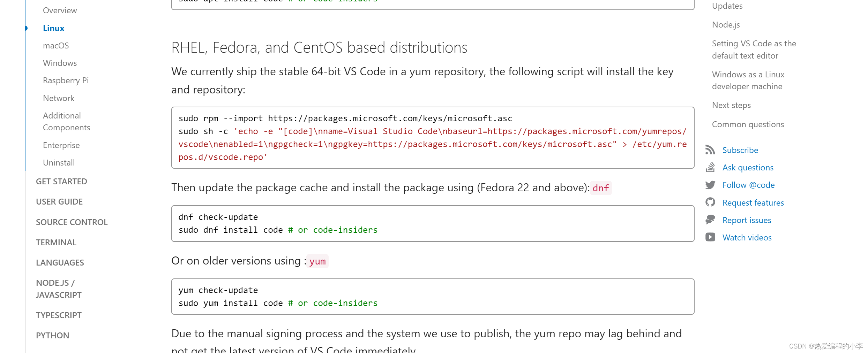Image resolution: width=868 pixels, height=353 pixels.
Task: Open Setting VS Code as the default text editor
Action: point(754,49)
